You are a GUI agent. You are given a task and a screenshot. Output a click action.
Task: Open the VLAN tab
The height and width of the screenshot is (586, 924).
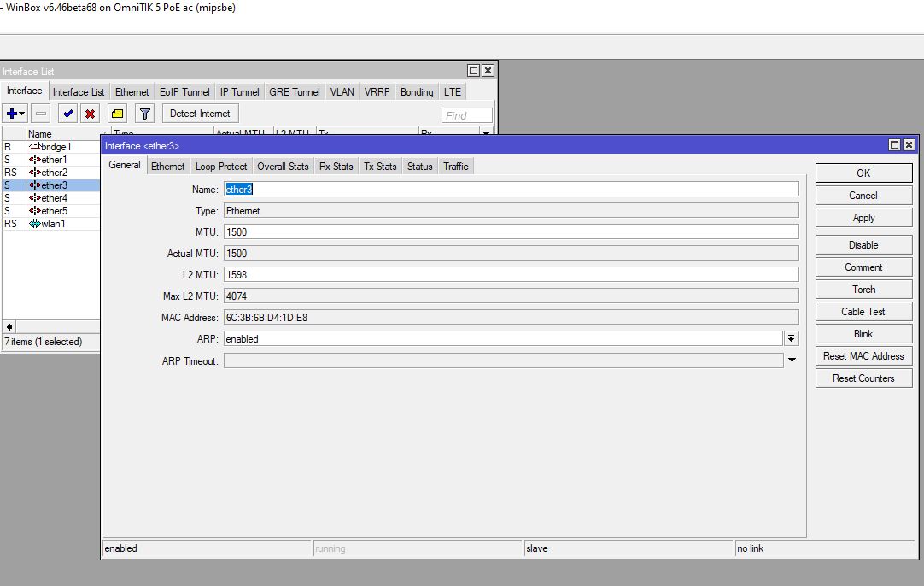(342, 92)
